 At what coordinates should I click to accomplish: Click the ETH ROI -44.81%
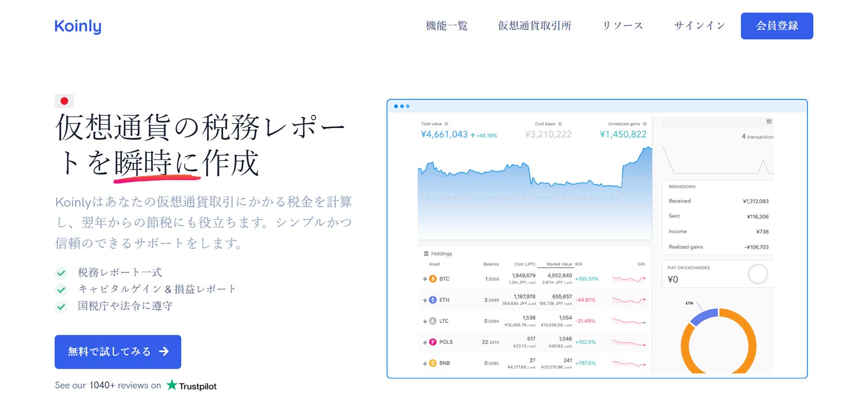click(x=585, y=300)
